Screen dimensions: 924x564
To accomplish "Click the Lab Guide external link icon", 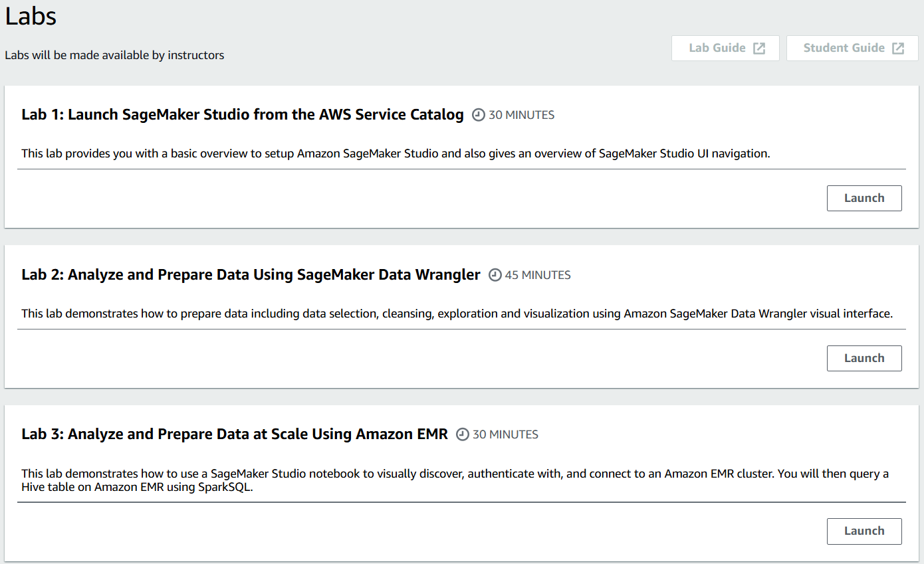I will [x=759, y=48].
